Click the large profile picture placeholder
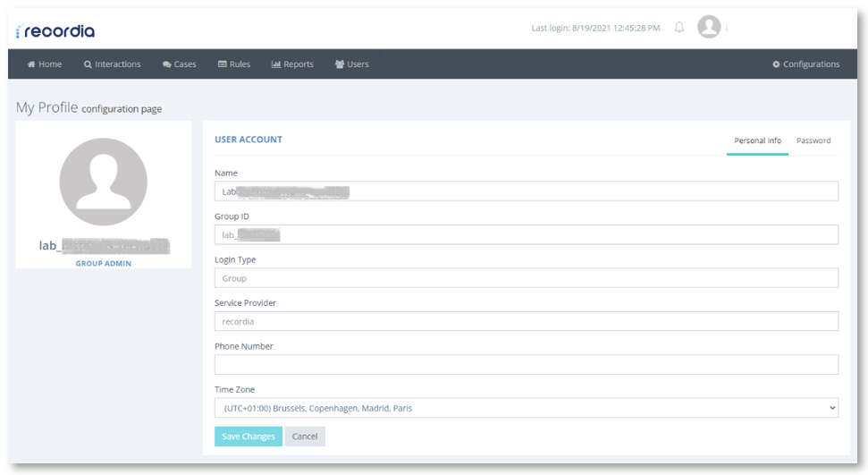Image resolution: width=868 pixels, height=475 pixels. tap(104, 182)
